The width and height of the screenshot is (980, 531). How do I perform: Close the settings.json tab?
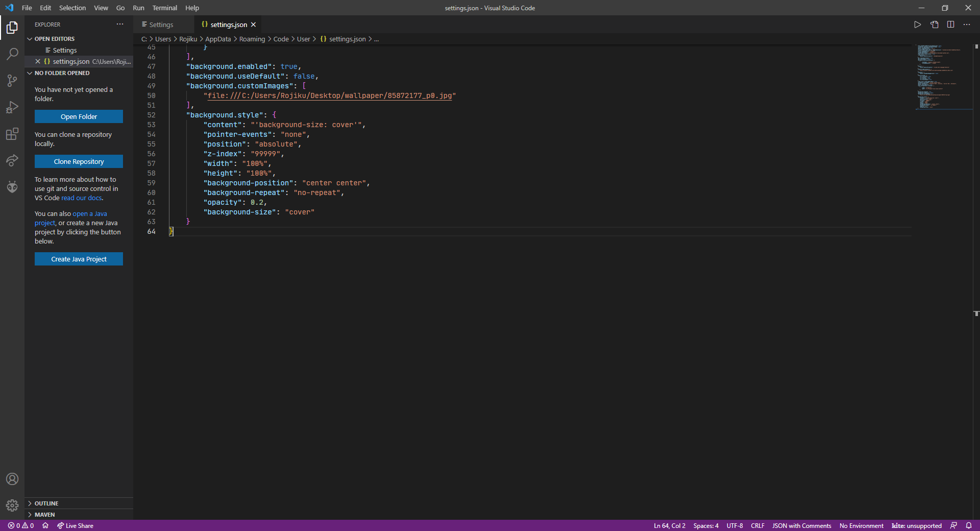point(253,25)
